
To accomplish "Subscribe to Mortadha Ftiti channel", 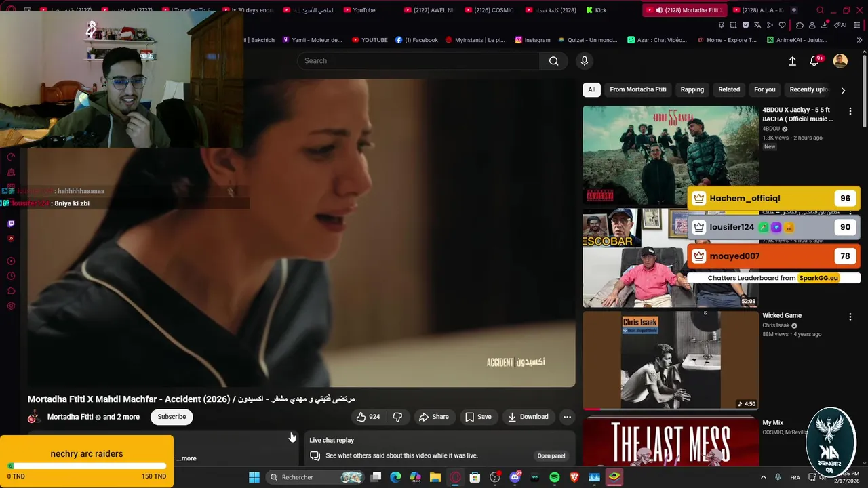I will point(172,417).
